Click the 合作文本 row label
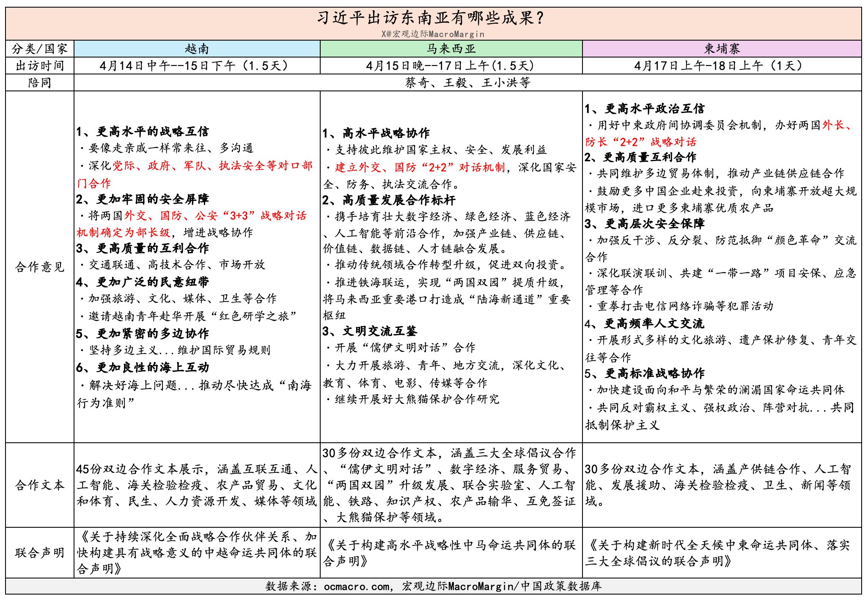The width and height of the screenshot is (868, 603). coord(40,485)
